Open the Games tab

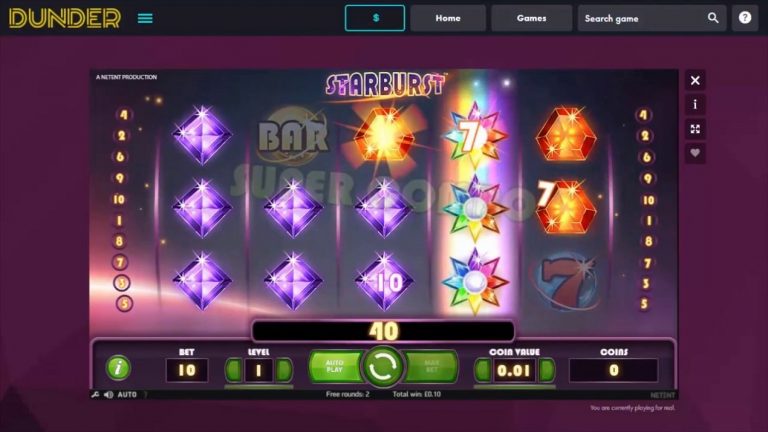tap(531, 18)
